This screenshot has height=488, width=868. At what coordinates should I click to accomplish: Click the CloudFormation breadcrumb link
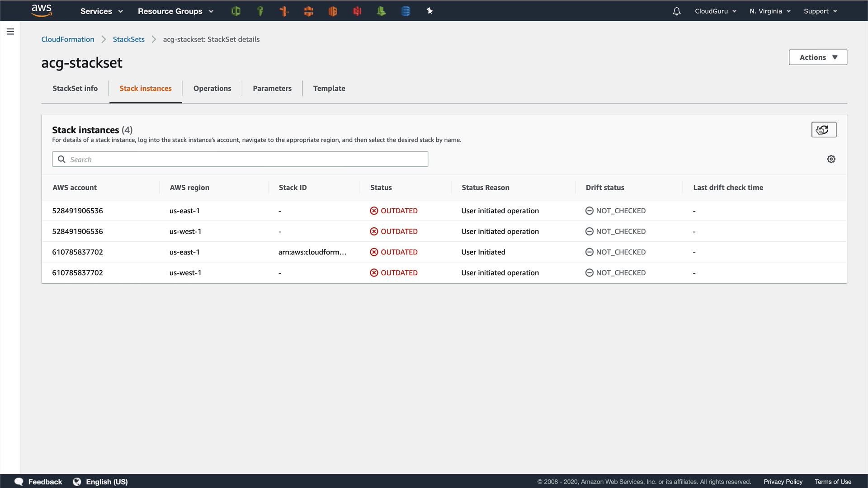(68, 39)
